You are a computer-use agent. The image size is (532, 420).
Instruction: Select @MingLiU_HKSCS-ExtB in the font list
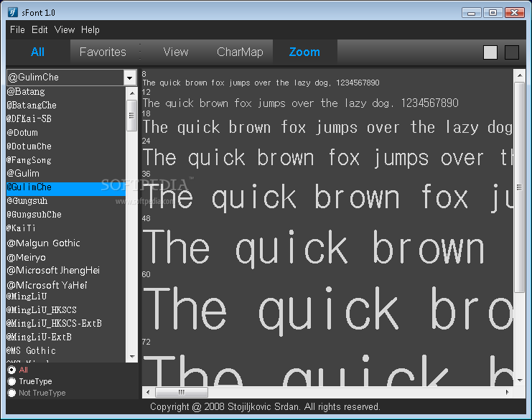pos(66,323)
